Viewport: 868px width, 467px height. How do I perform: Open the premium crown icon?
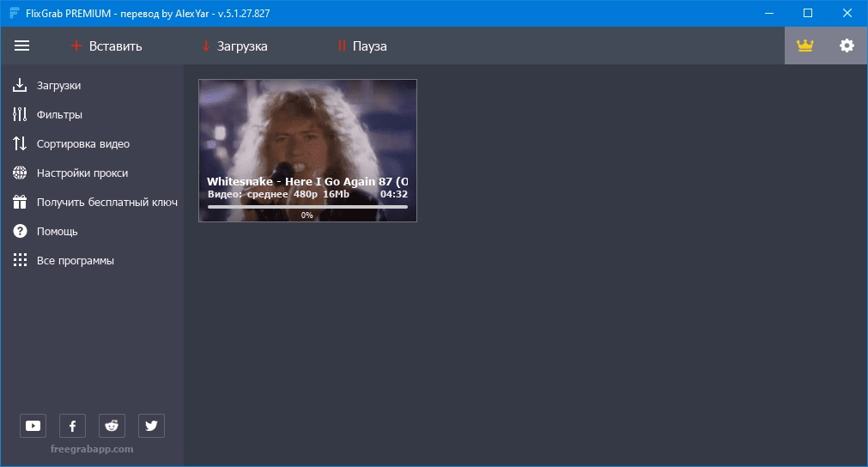pos(804,45)
